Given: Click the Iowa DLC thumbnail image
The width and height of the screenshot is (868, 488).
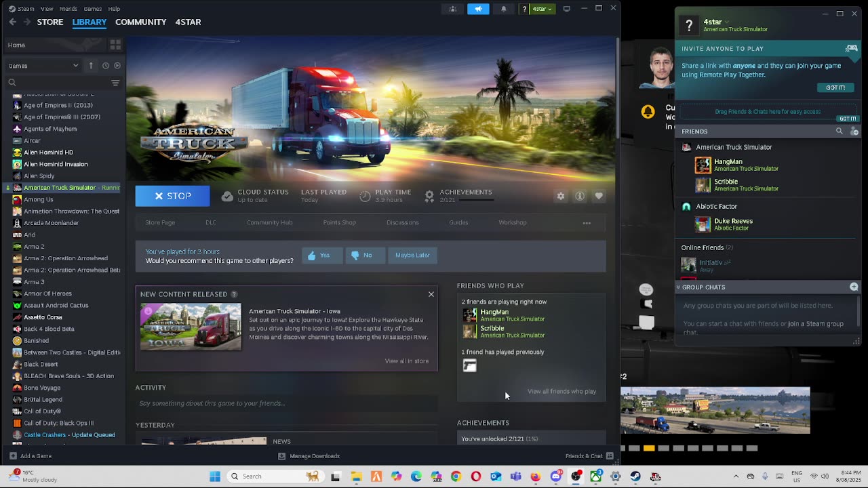Looking at the screenshot, I should 191,327.
